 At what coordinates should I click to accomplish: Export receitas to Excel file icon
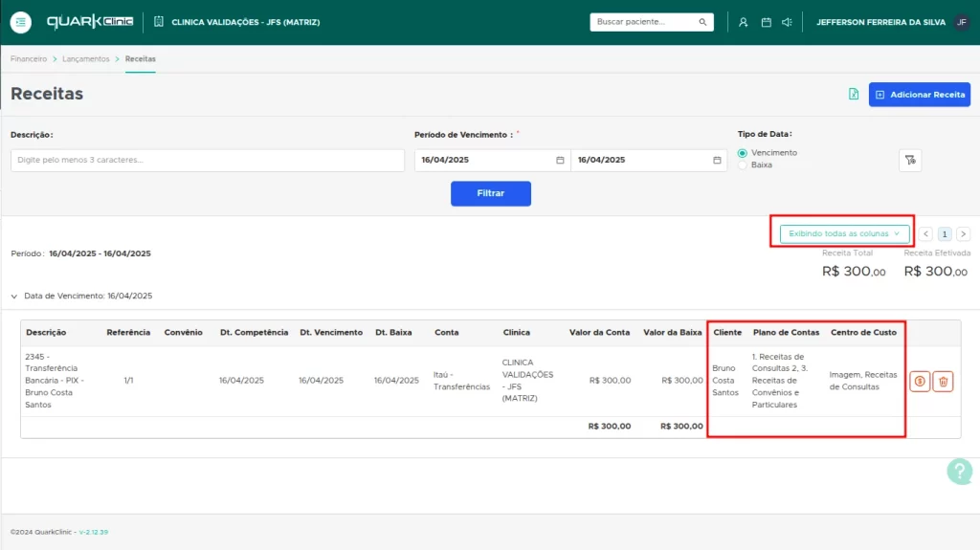(854, 94)
